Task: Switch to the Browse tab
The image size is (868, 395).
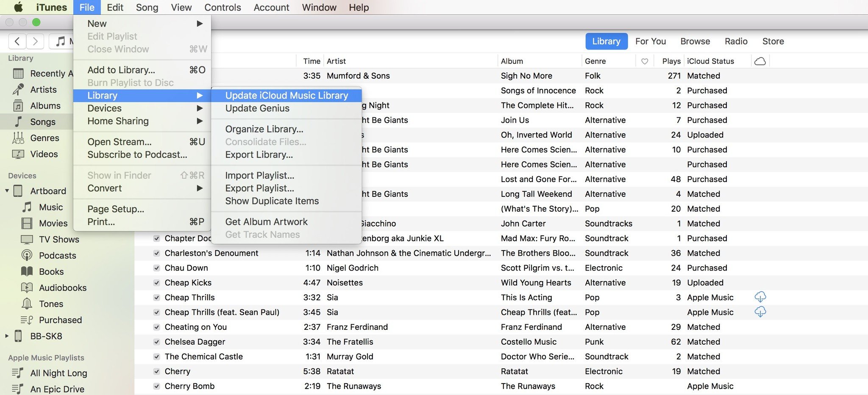Action: tap(695, 41)
